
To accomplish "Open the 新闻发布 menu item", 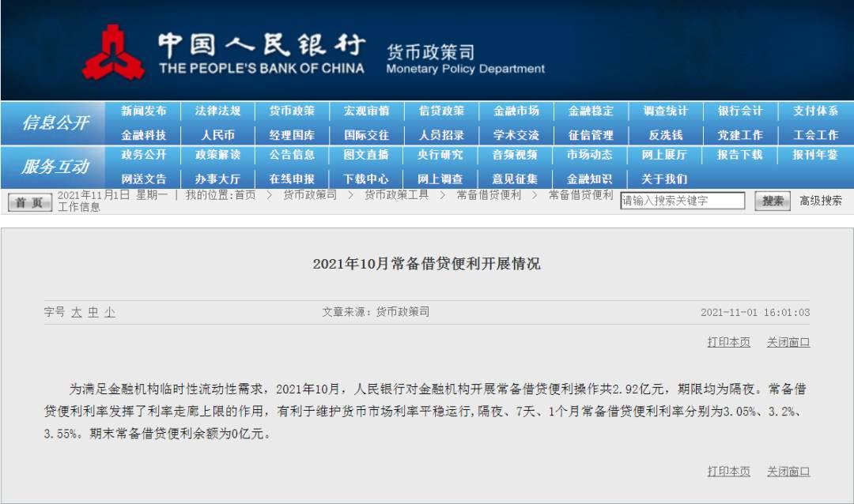I will tap(144, 111).
